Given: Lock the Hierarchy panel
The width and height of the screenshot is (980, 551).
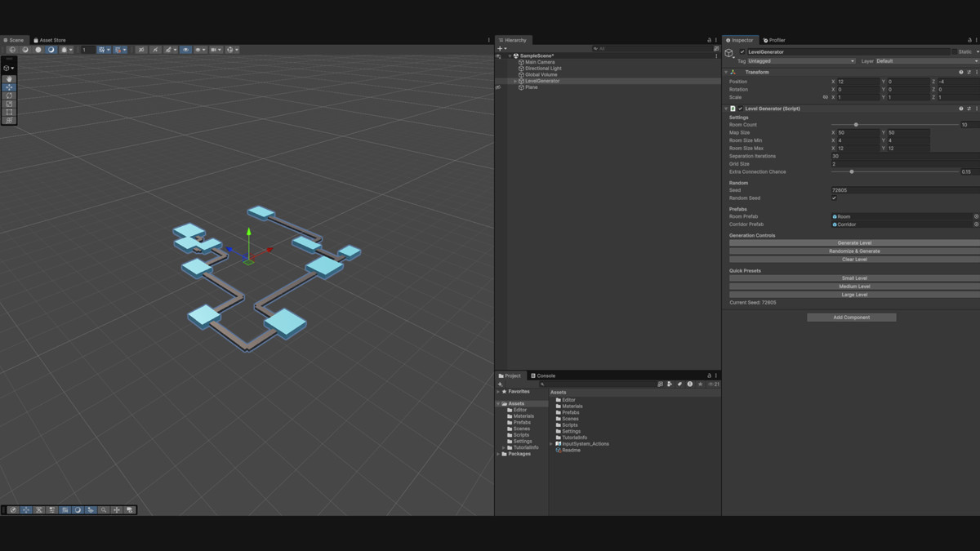Looking at the screenshot, I should (709, 40).
